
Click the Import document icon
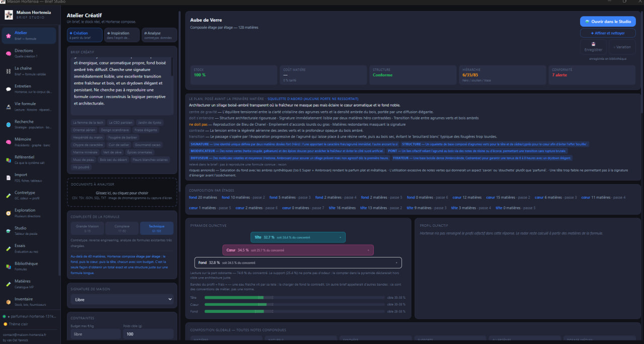pyautogui.click(x=9, y=178)
